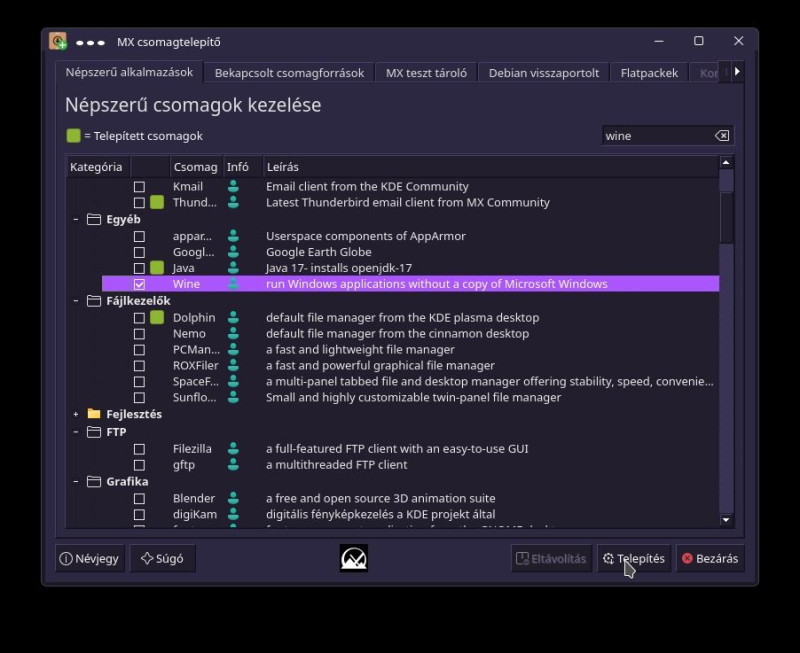Click the Grafika folder icon
The height and width of the screenshot is (653, 800).
[94, 482]
